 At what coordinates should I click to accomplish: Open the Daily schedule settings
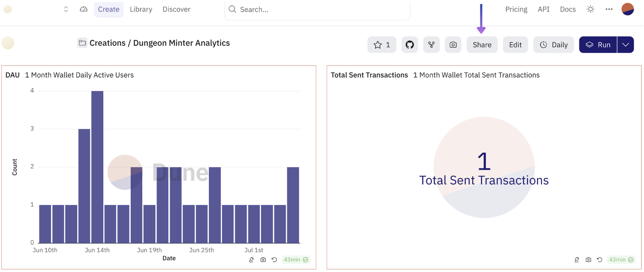tap(554, 45)
